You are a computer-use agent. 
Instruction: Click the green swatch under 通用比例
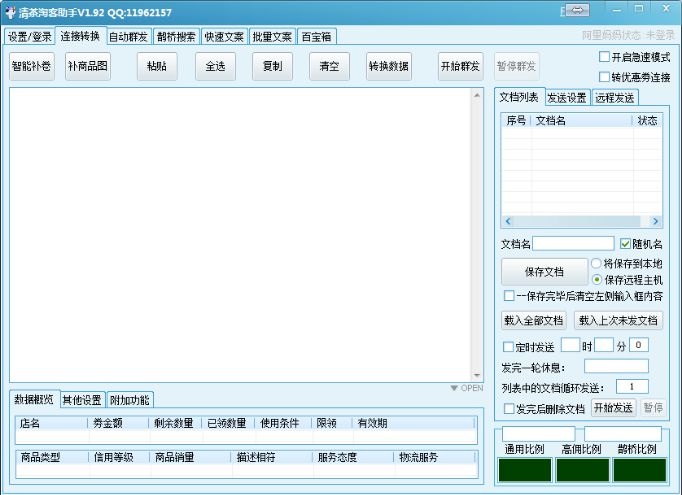pos(526,470)
